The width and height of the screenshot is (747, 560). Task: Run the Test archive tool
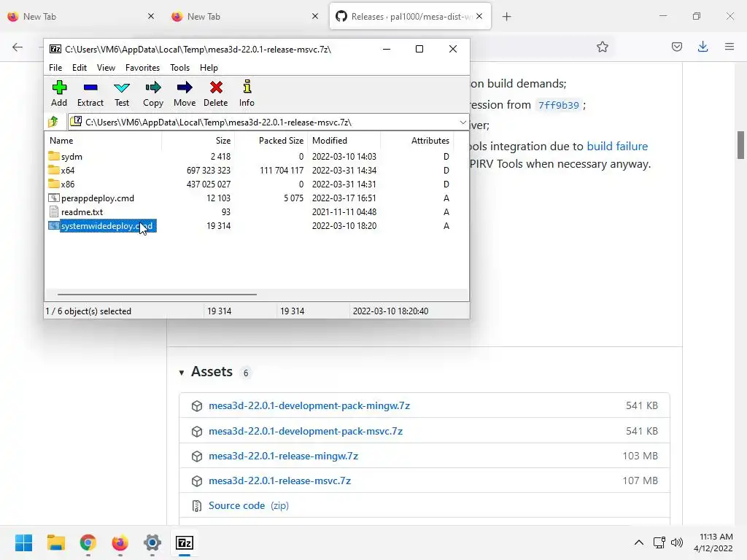[122, 93]
